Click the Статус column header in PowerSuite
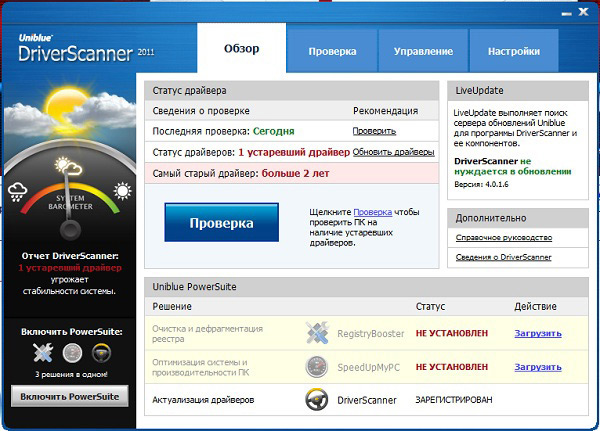Screen dimensions: 600x431 point(430,306)
